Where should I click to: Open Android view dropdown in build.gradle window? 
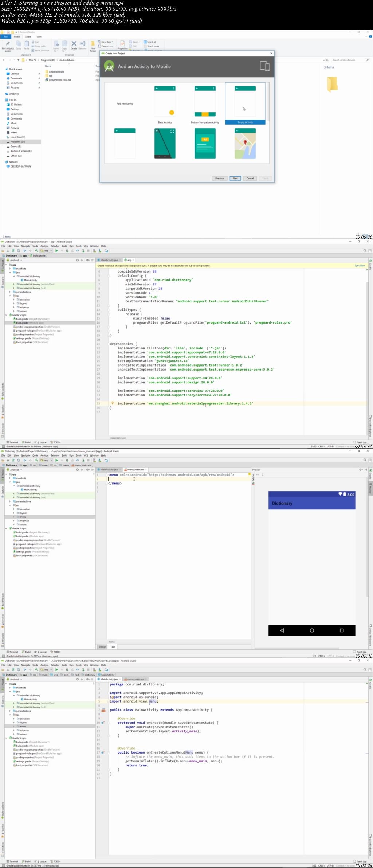pos(14,260)
